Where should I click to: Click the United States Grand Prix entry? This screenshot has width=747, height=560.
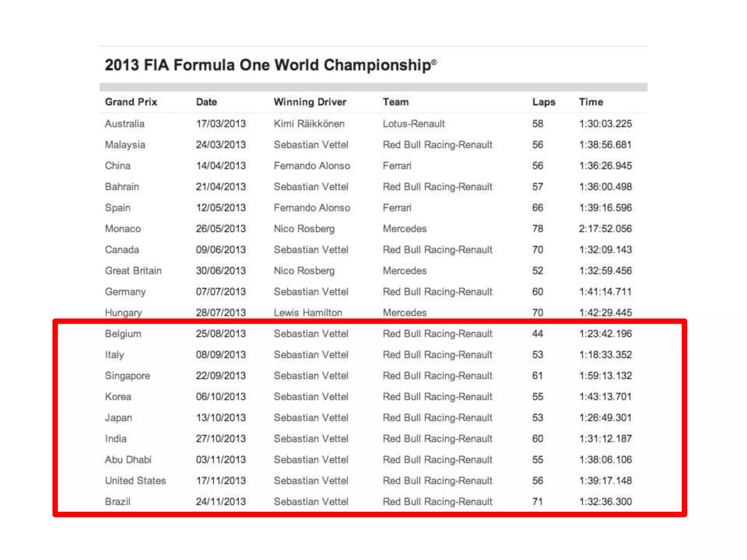tap(135, 481)
